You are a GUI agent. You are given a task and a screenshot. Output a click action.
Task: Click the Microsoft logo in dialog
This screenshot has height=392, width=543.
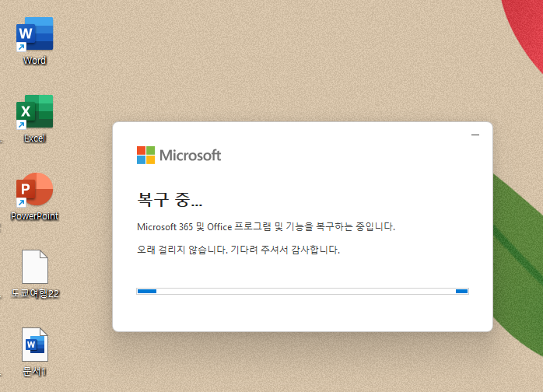tap(179, 155)
